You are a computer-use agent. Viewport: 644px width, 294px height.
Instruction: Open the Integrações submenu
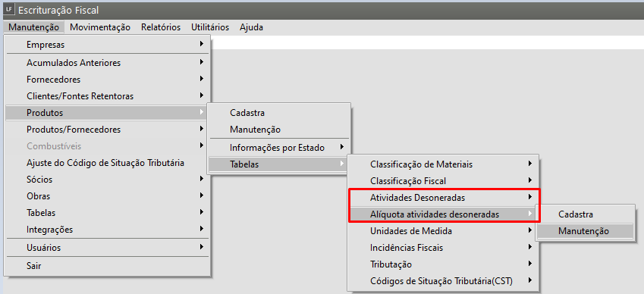tap(108, 229)
